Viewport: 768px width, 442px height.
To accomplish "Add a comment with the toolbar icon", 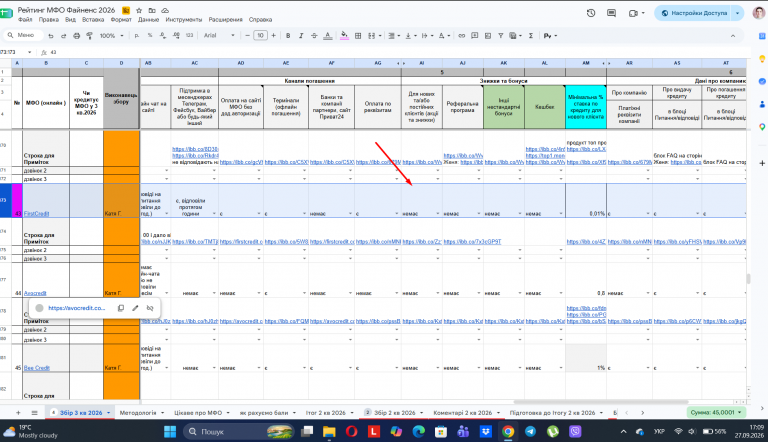I will click(475, 36).
